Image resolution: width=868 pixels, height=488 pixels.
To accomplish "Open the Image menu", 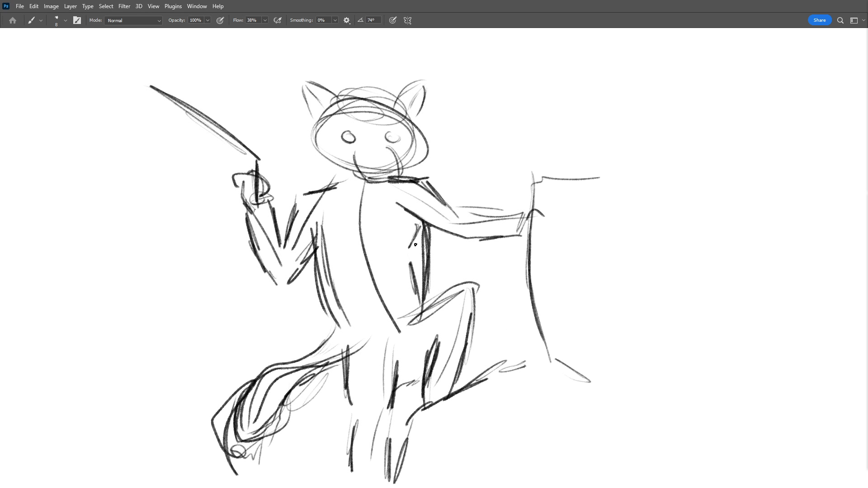I will [51, 6].
